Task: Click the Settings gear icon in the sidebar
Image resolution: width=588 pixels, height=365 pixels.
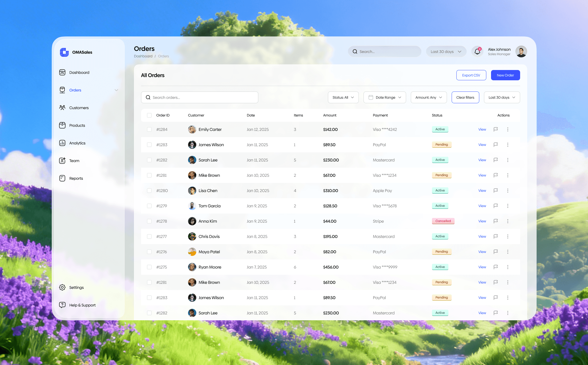Action: click(x=62, y=287)
